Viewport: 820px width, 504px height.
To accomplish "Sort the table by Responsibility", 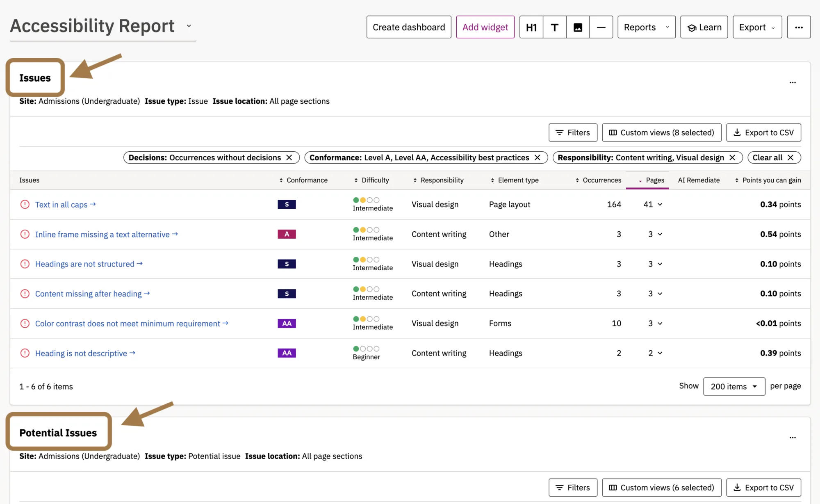I will click(x=438, y=180).
